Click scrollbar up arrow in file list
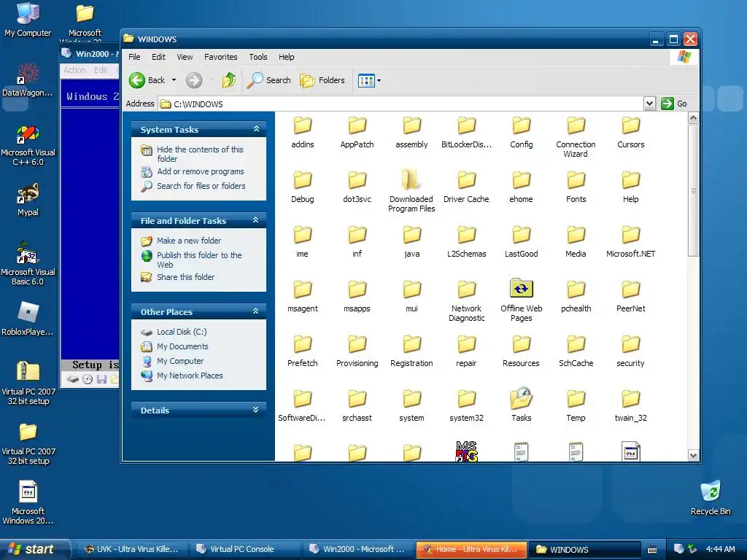 coord(693,117)
